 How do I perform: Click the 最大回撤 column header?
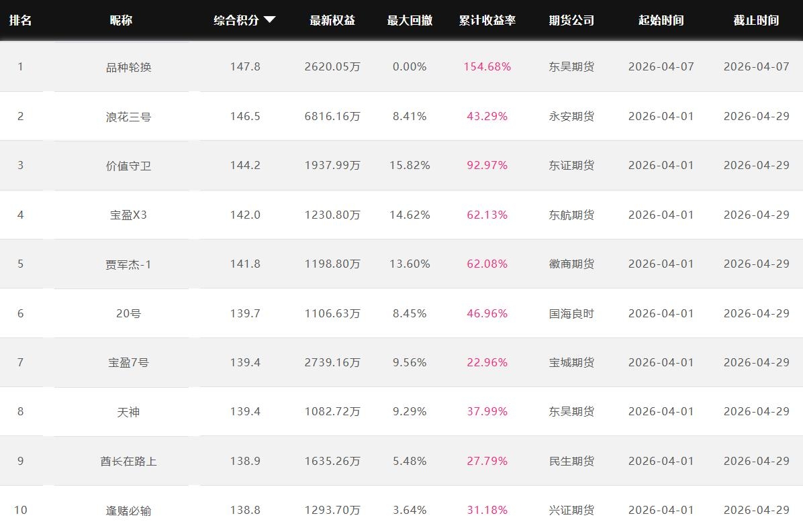point(410,20)
